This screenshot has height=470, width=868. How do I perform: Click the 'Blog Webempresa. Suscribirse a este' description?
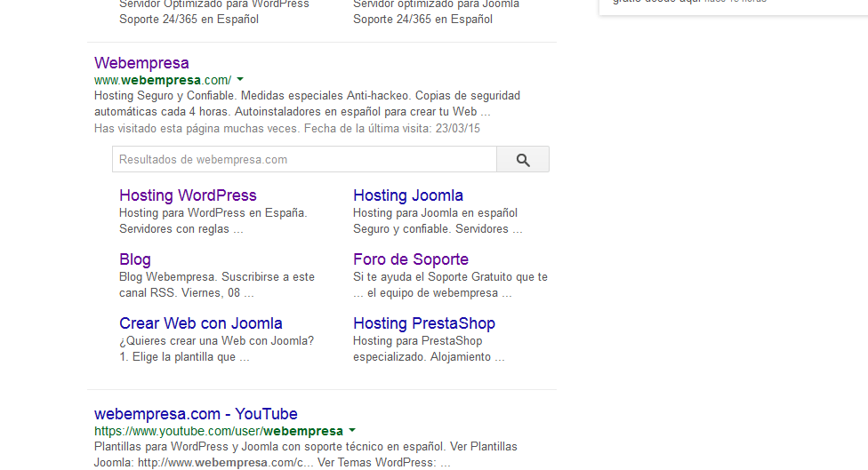click(216, 285)
